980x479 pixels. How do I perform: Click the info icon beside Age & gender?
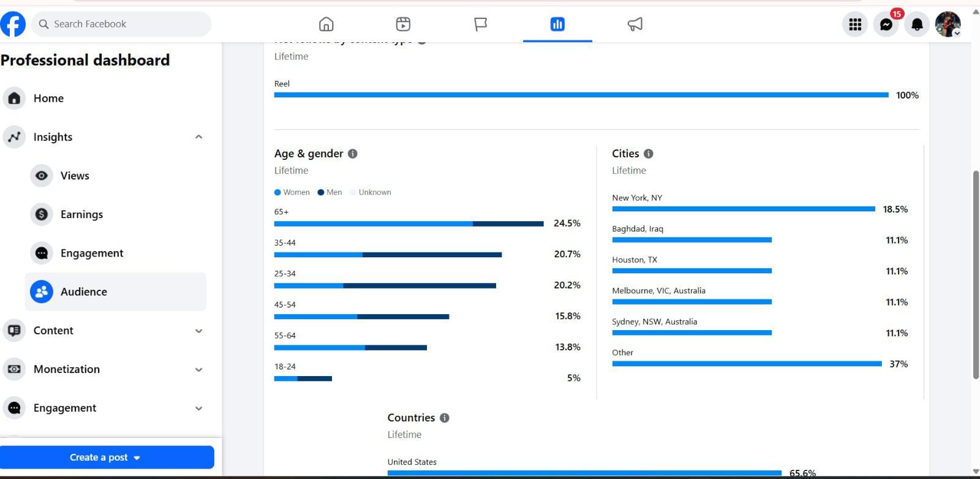coord(353,154)
